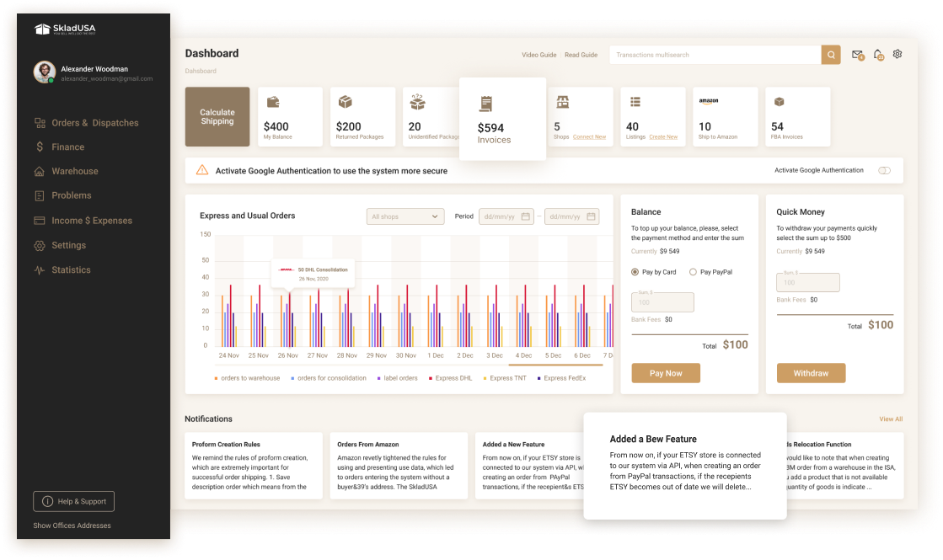Click the My Balance wallet icon
Screen dimensions: 943x560
coord(273,102)
